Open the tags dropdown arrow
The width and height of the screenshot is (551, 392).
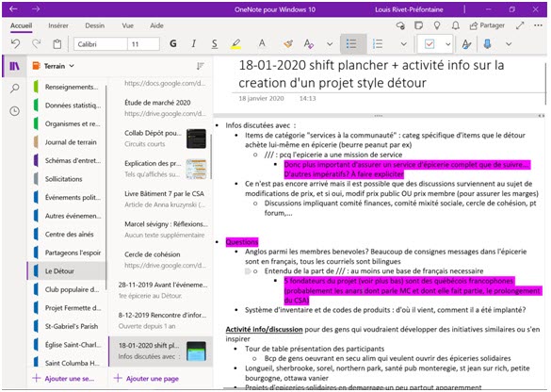click(448, 44)
